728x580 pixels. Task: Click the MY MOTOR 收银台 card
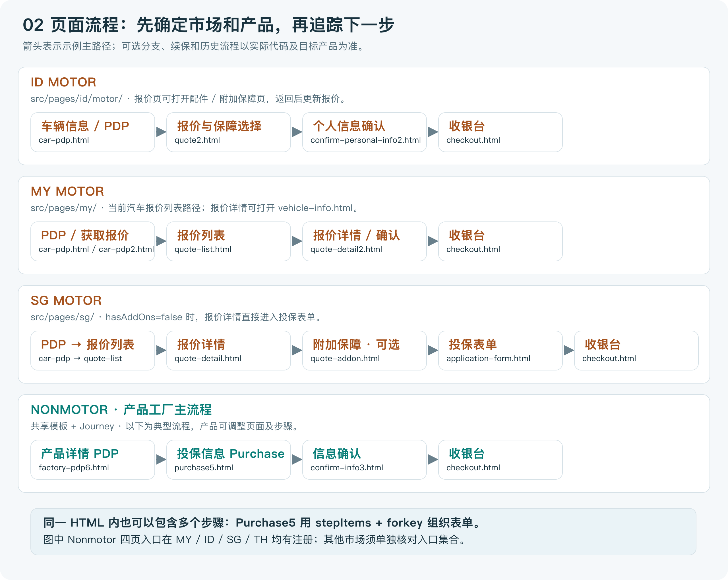[x=500, y=241]
